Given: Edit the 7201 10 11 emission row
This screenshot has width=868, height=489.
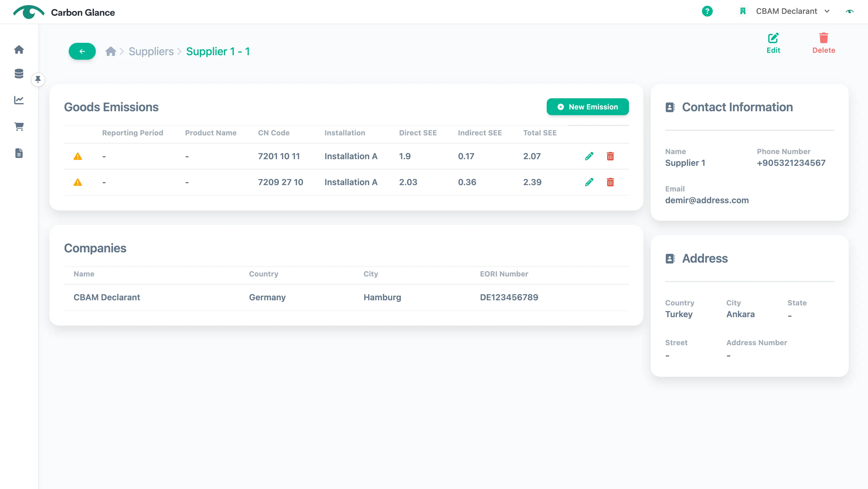Looking at the screenshot, I should point(589,156).
